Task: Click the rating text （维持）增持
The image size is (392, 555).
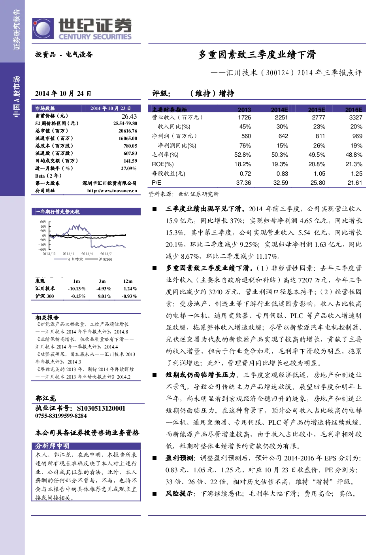Action: [x=212, y=93]
